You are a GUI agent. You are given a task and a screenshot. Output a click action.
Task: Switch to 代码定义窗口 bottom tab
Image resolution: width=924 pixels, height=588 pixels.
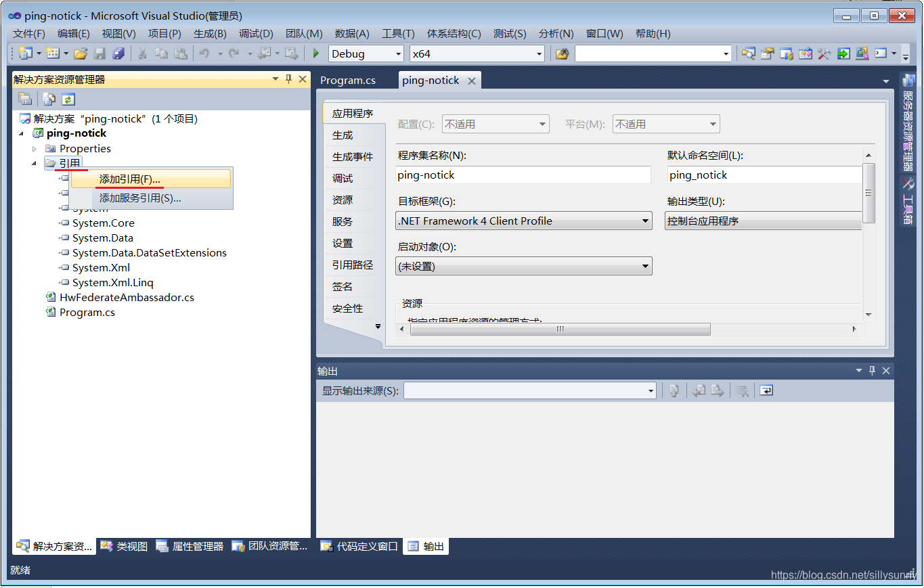pos(359,546)
